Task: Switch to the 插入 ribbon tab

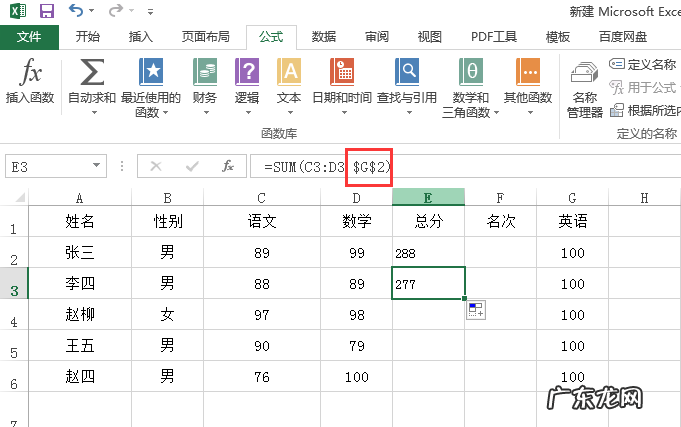Action: [x=141, y=37]
